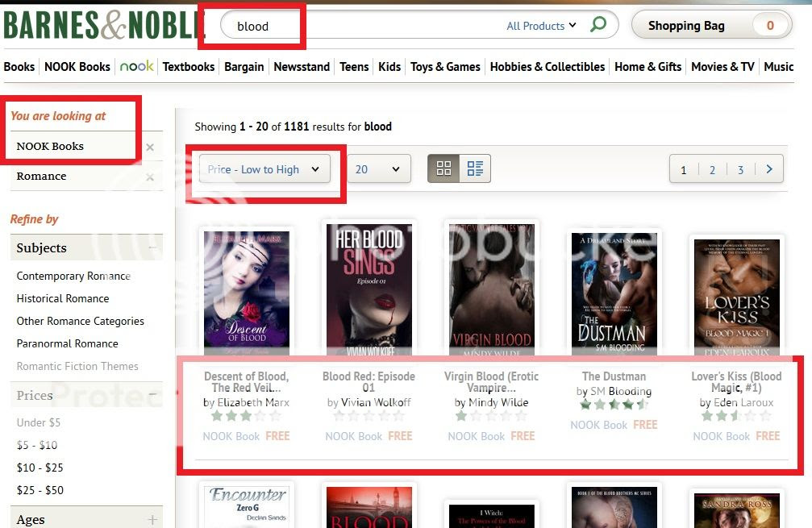Viewport: 812px width, 528px height.
Task: Expand the Ages refine section
Action: 152,519
